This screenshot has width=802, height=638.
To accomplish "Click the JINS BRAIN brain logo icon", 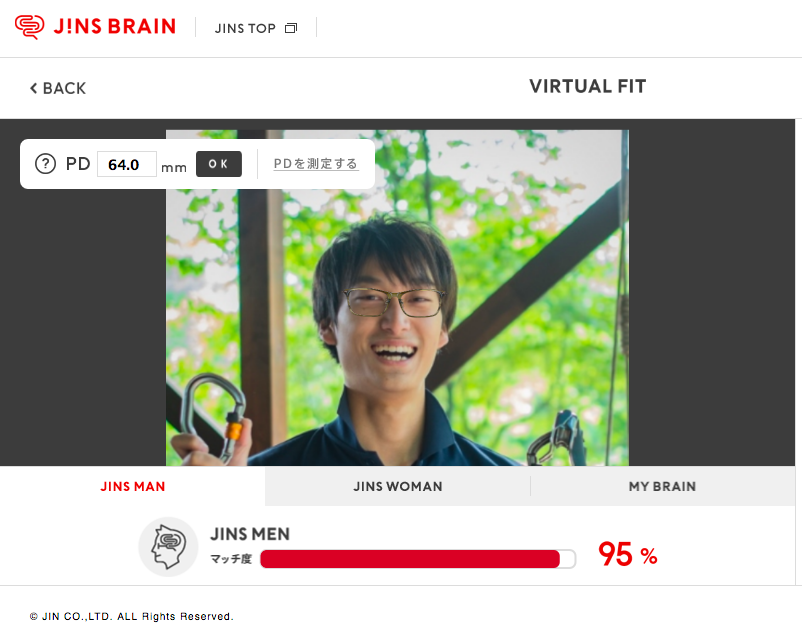I will click(29, 27).
